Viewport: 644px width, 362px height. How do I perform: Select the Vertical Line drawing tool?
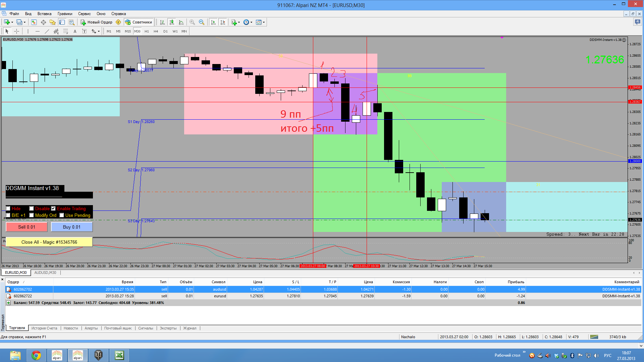coord(28,31)
